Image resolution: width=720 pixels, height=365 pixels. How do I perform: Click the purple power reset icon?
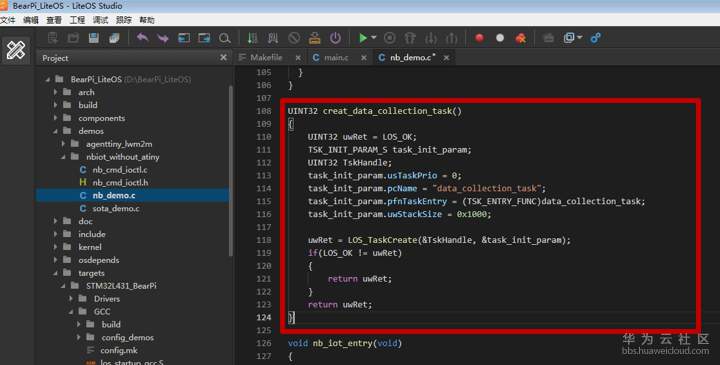click(335, 38)
